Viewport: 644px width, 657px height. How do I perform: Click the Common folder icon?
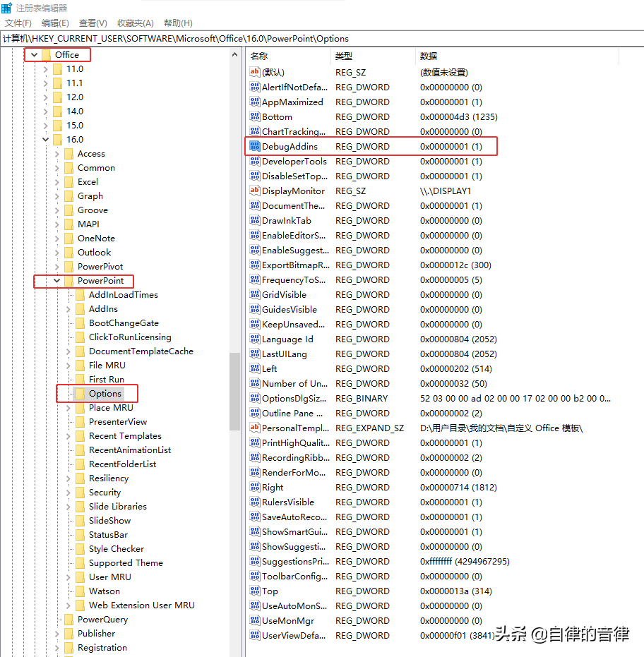click(x=68, y=168)
